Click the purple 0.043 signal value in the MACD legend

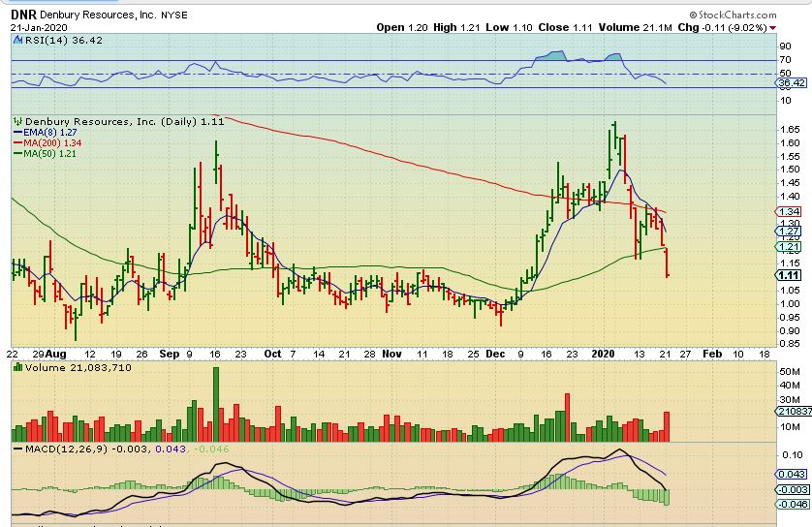coord(171,449)
